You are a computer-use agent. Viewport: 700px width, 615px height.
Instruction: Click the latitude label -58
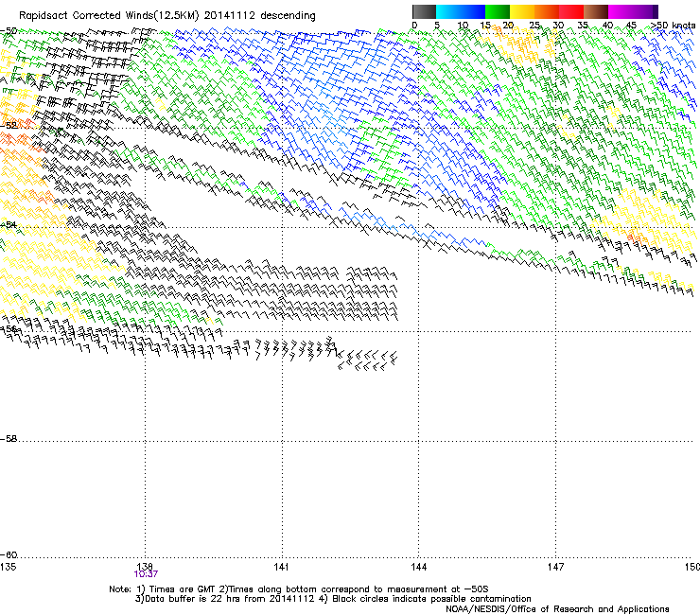pos(9,439)
